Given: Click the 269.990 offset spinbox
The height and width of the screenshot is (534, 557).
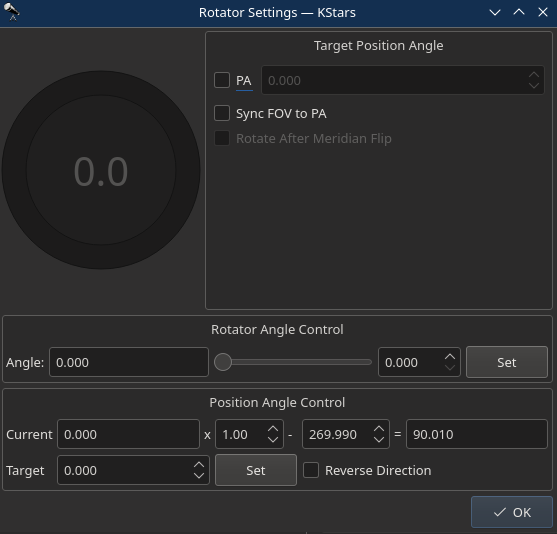Looking at the screenshot, I should (x=346, y=434).
